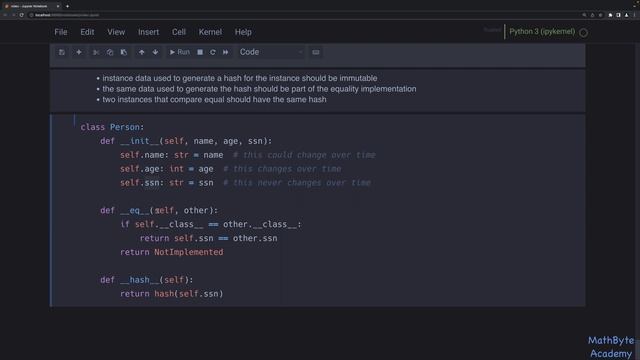Click the Python 3 (ipykernel) kernel name
The image size is (640, 360).
point(542,31)
